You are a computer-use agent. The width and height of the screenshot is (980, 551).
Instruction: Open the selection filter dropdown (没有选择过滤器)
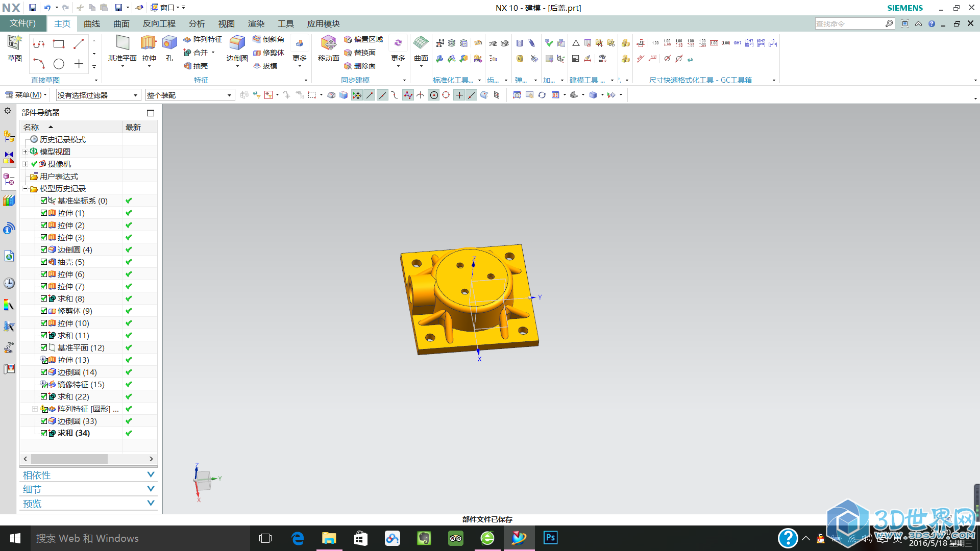pos(97,95)
